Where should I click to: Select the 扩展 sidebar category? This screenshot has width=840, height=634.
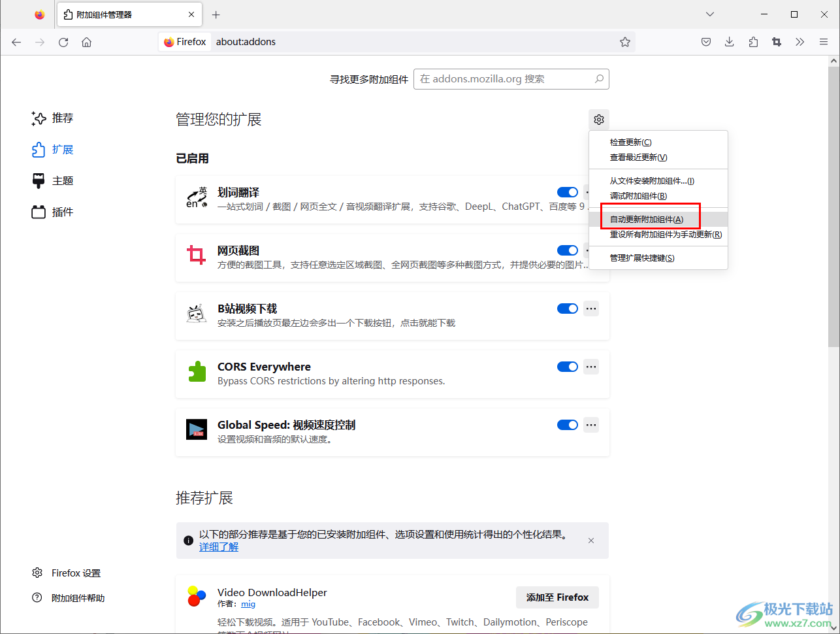[52, 150]
